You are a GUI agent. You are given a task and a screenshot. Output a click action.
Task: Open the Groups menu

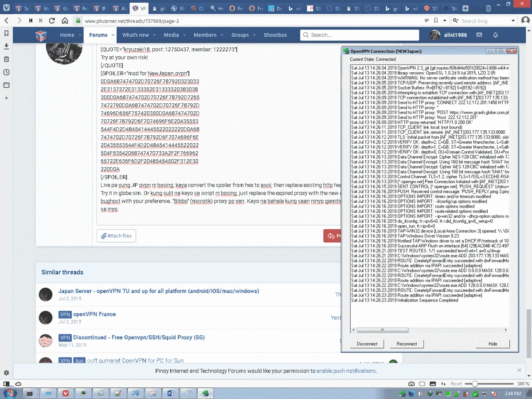[240, 35]
